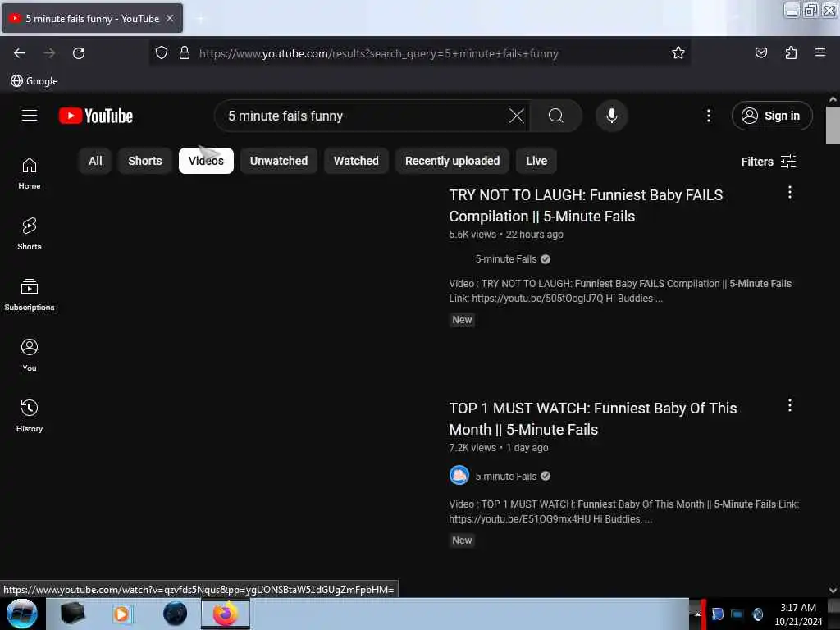840x630 pixels.
Task: Open History in the sidebar
Action: click(30, 416)
